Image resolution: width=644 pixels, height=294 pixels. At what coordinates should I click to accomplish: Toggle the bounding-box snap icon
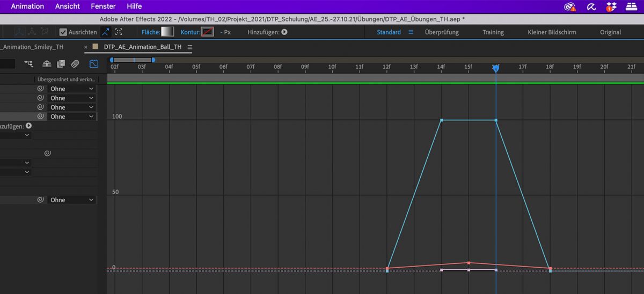click(x=119, y=32)
